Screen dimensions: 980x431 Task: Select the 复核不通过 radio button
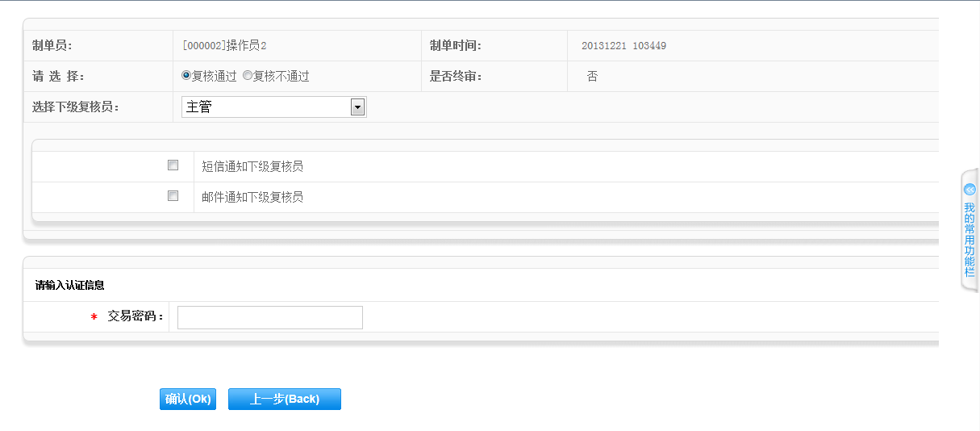[x=248, y=76]
